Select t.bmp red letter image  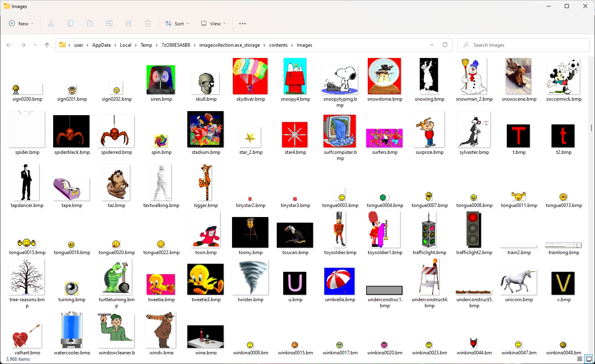tap(518, 136)
